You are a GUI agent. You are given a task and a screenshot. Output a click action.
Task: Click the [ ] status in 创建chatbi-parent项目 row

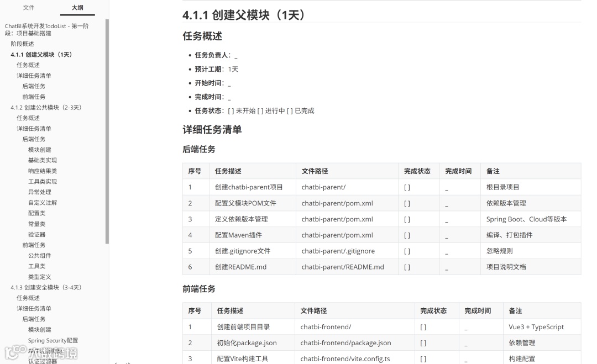(x=407, y=187)
